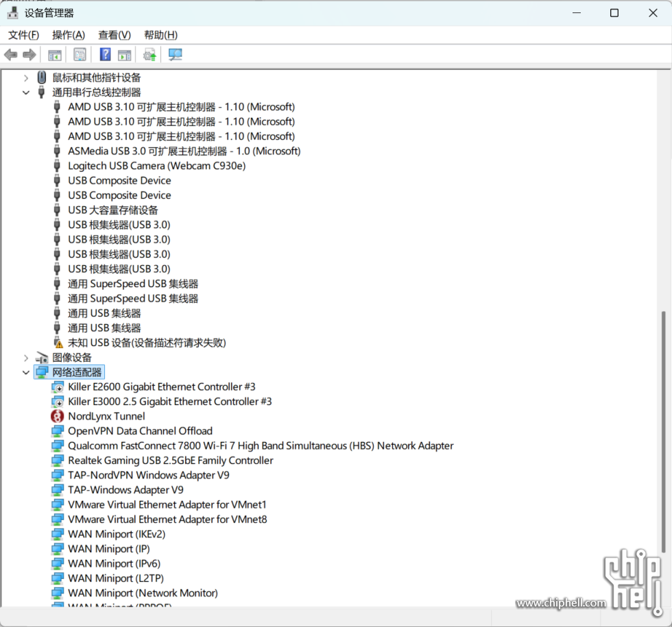Click the Qualcomm FastConnect adapter icon
This screenshot has width=672, height=627.
[57, 445]
